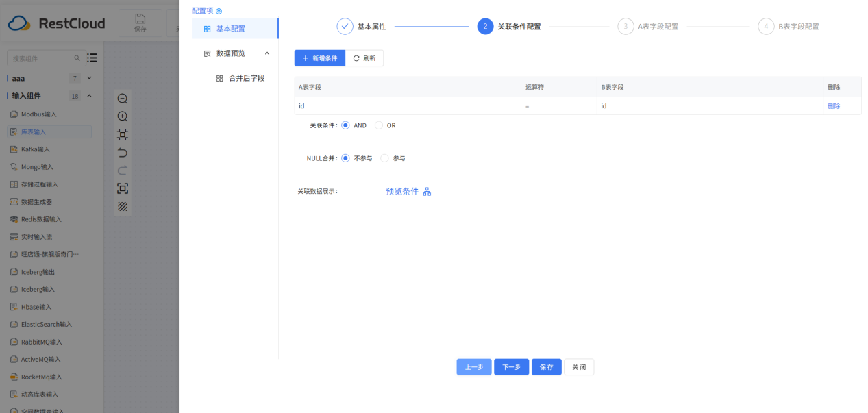Click the hatch pattern icon at toolbar bottom
The image size is (868, 413).
[123, 207]
